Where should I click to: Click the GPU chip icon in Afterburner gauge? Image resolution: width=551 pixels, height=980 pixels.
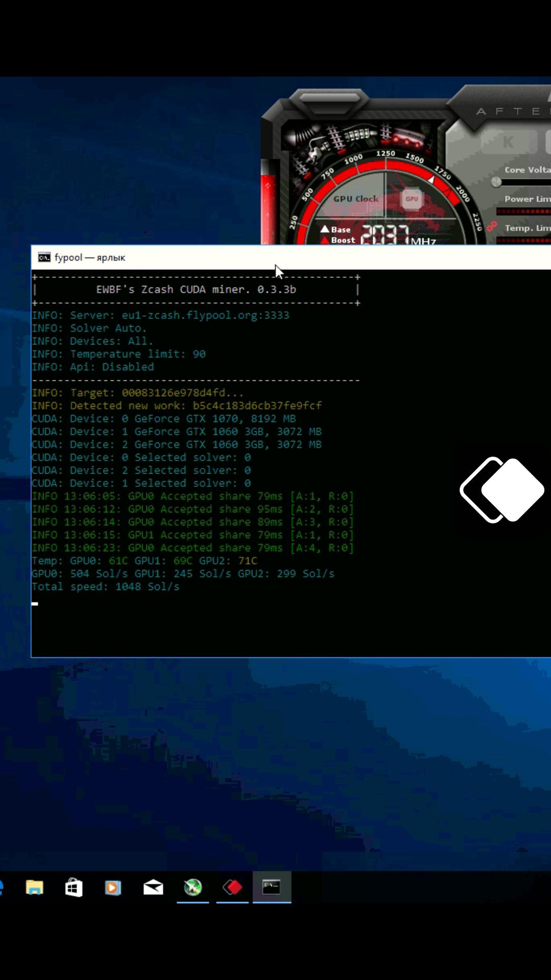412,199
